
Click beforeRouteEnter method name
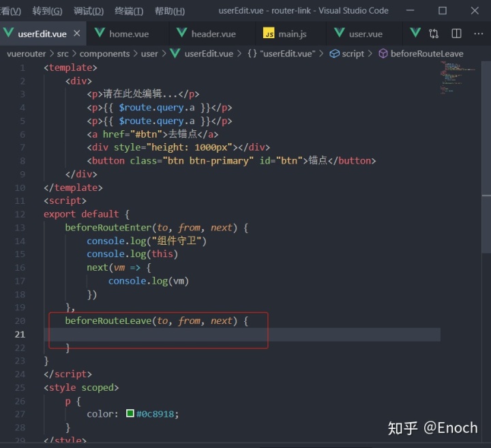(x=108, y=228)
